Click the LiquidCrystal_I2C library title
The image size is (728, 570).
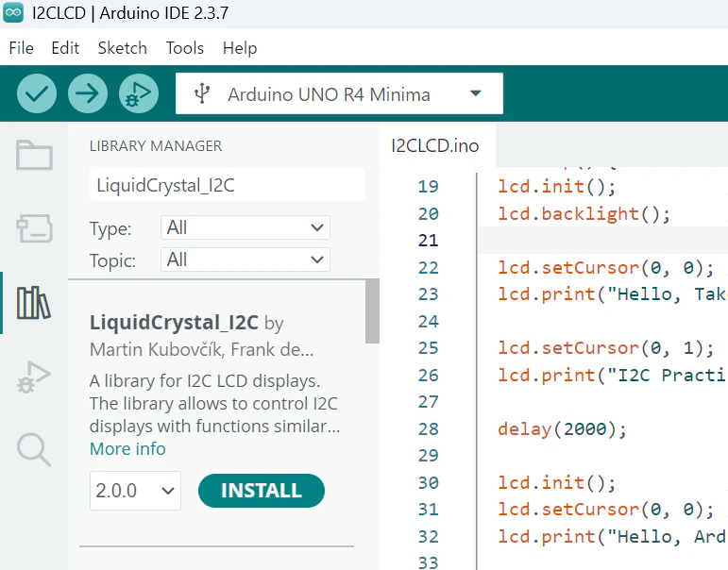coord(174,322)
